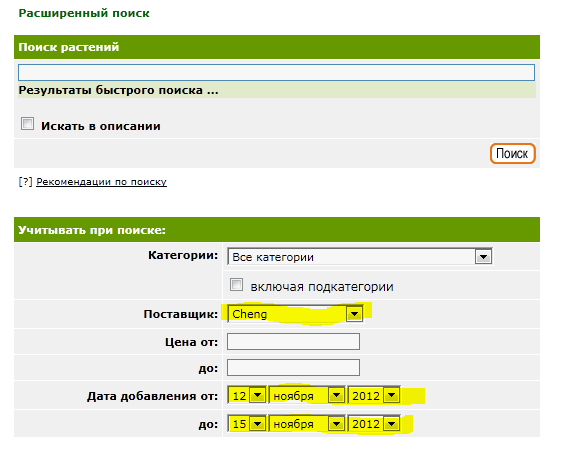Click the plant search text field
Screen dimensions: 561x462
[x=276, y=73]
